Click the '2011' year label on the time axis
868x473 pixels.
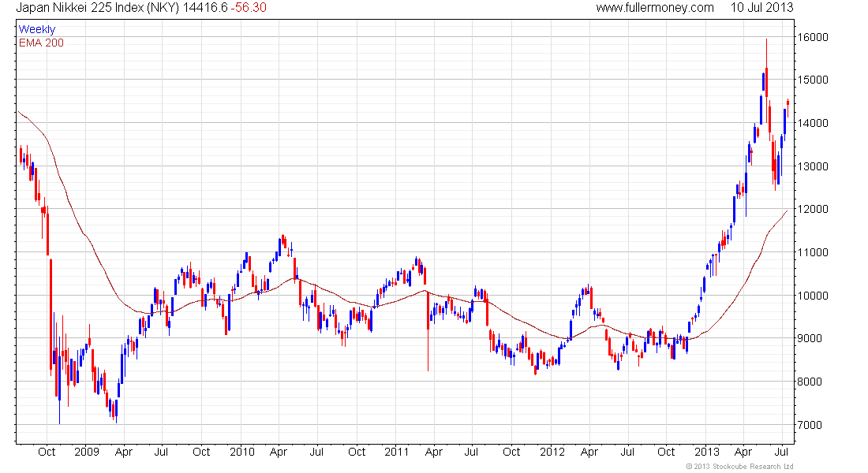point(396,452)
